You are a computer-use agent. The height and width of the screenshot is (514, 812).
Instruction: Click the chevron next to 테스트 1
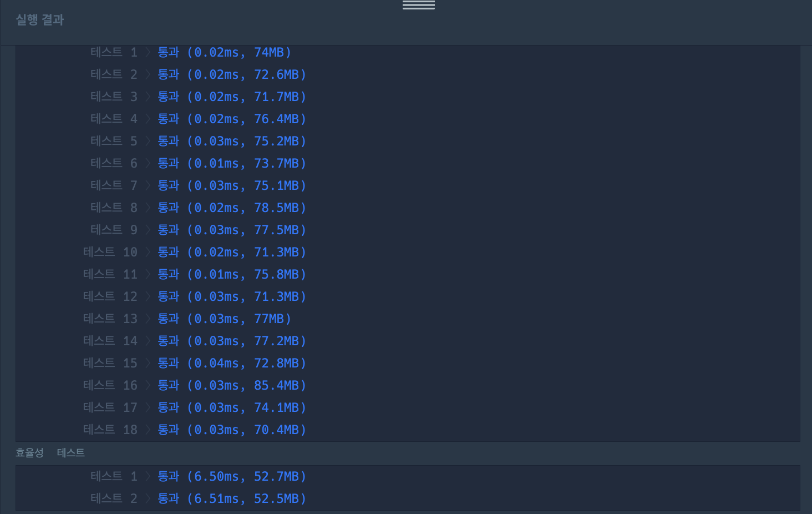pos(148,52)
